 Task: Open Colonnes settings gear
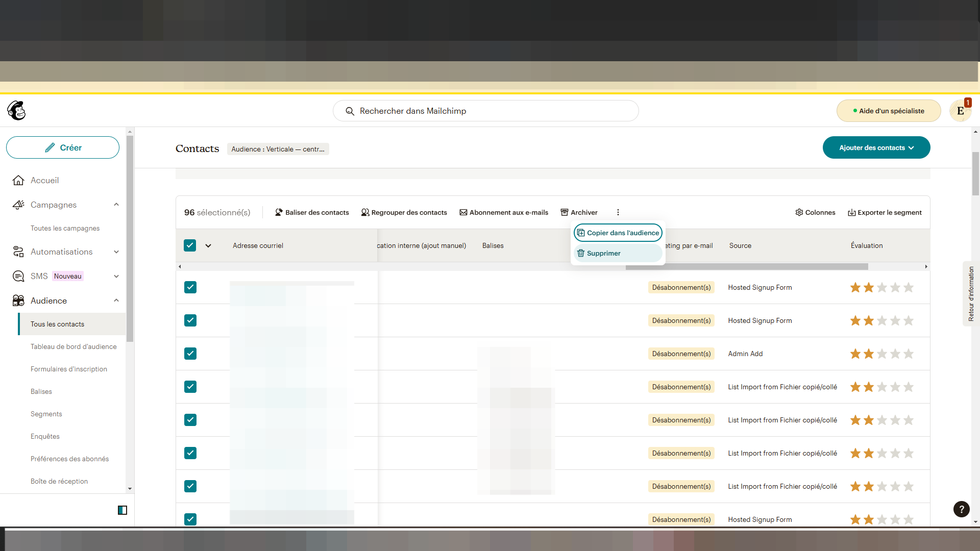point(799,212)
